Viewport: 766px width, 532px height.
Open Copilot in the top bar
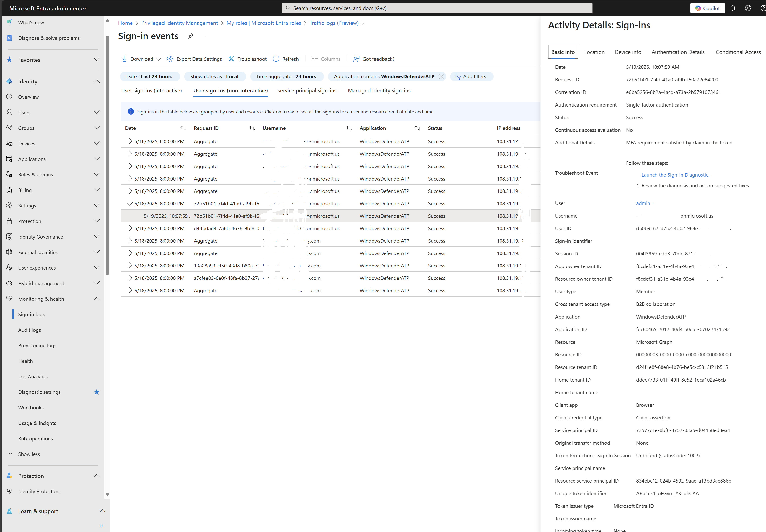(707, 8)
